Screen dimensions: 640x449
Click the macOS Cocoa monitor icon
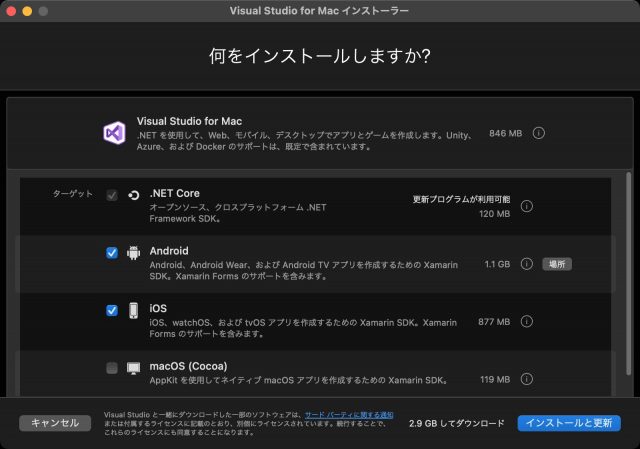134,368
